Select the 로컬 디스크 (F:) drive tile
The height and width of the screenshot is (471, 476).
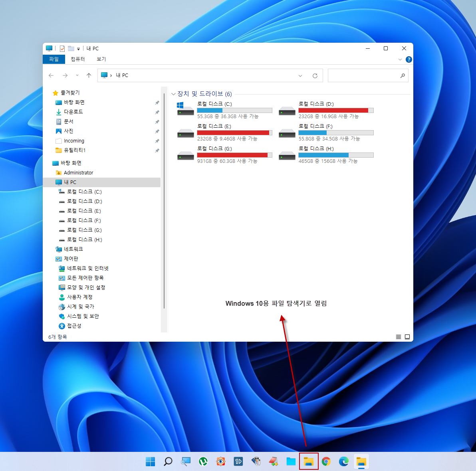(326, 132)
